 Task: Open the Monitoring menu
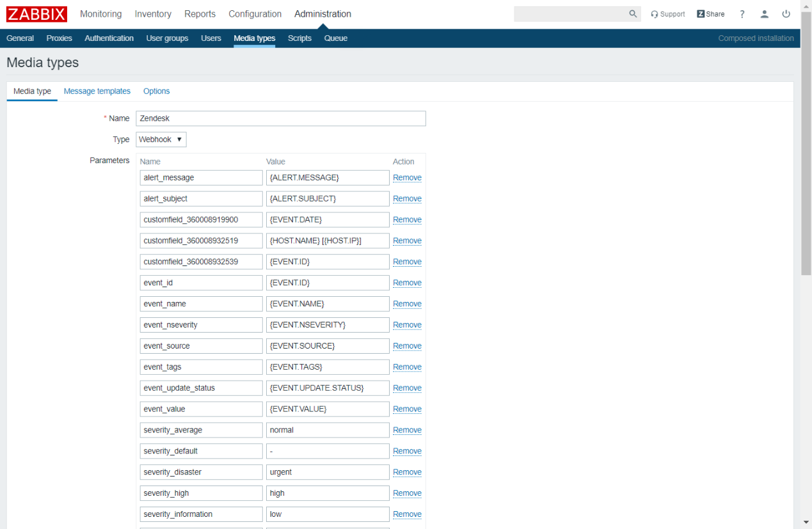[100, 14]
